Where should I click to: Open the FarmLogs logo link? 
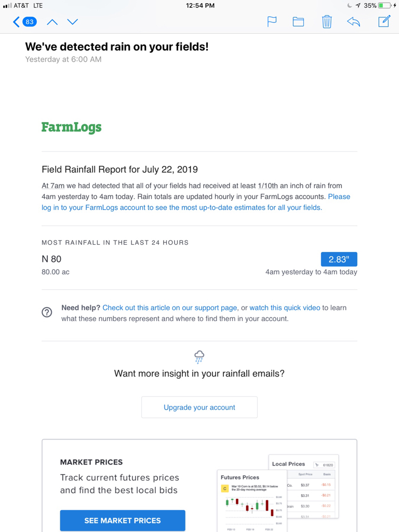point(71,128)
